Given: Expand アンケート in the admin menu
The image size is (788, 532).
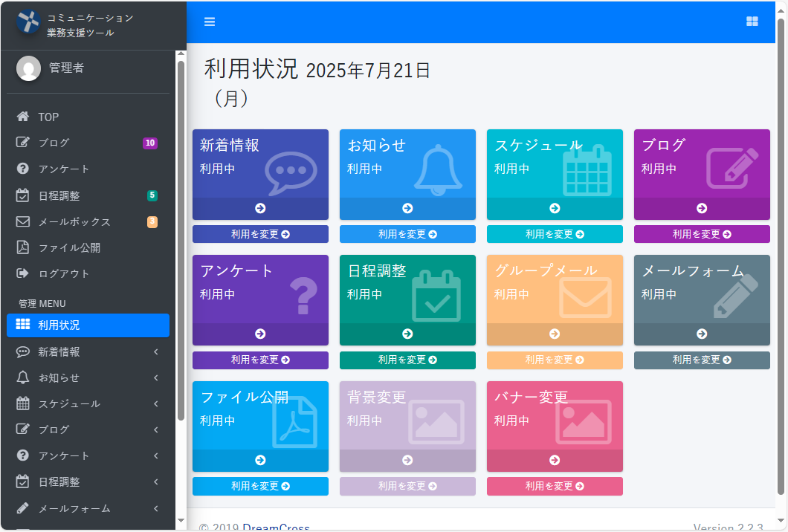Looking at the screenshot, I should coord(88,455).
